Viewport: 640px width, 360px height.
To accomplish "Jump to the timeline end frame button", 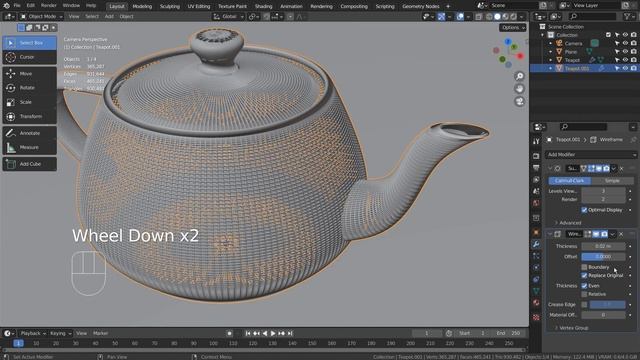I will click(x=290, y=333).
